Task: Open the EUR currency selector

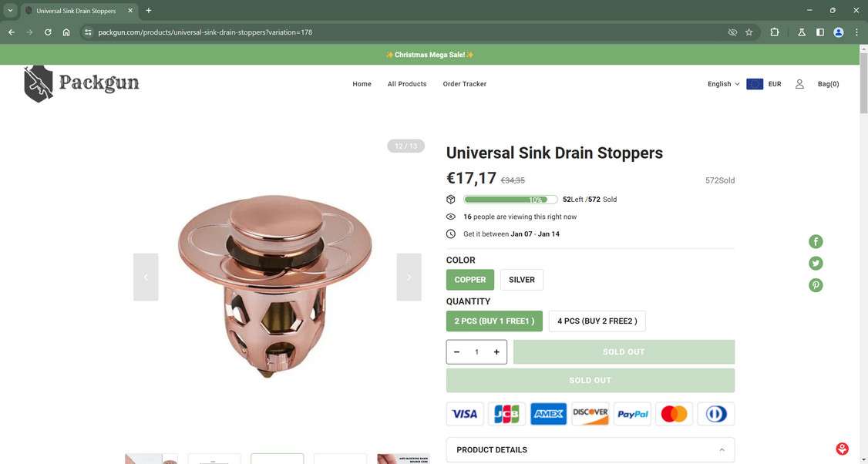Action: (x=764, y=84)
